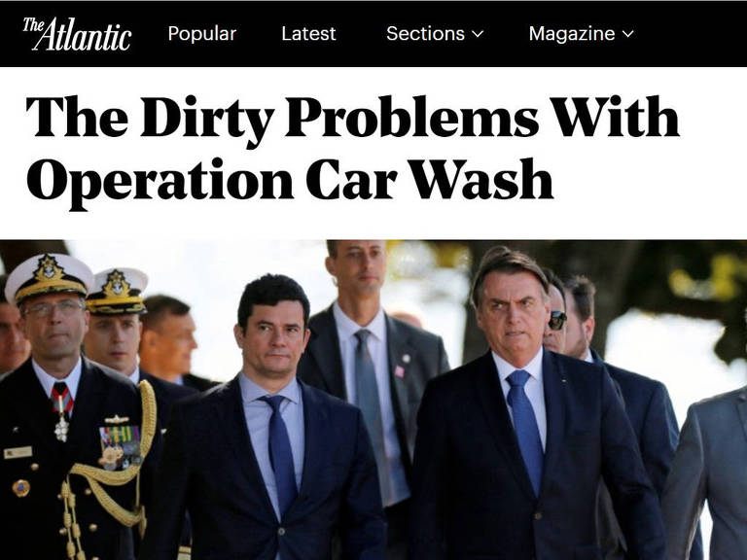Go to the Latest page
This screenshot has width=747, height=560.
click(308, 34)
